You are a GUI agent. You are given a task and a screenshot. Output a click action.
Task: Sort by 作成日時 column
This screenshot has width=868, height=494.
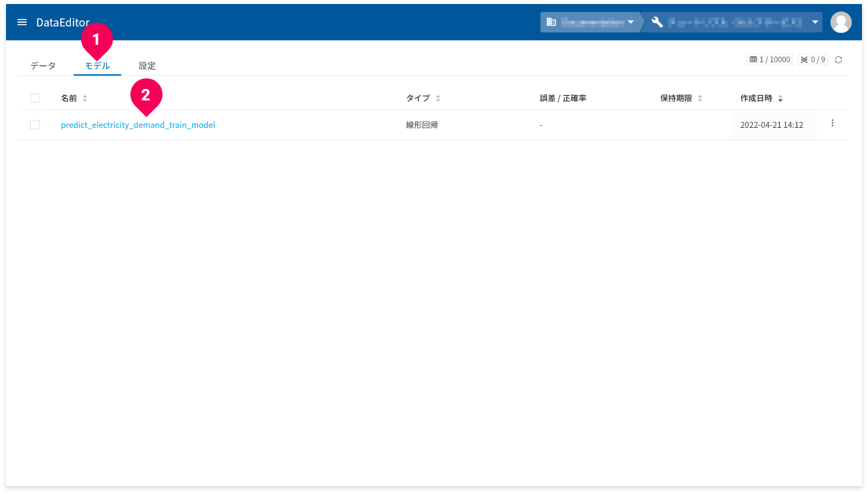point(762,98)
